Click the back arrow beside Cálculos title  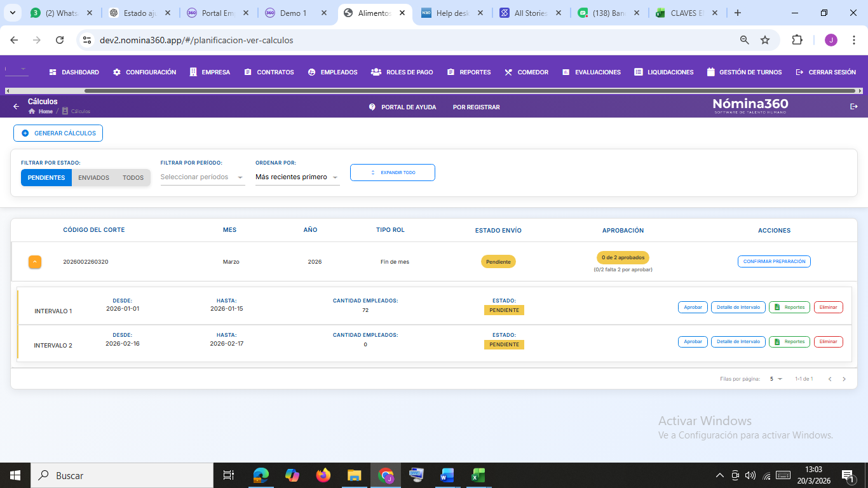[x=17, y=106]
